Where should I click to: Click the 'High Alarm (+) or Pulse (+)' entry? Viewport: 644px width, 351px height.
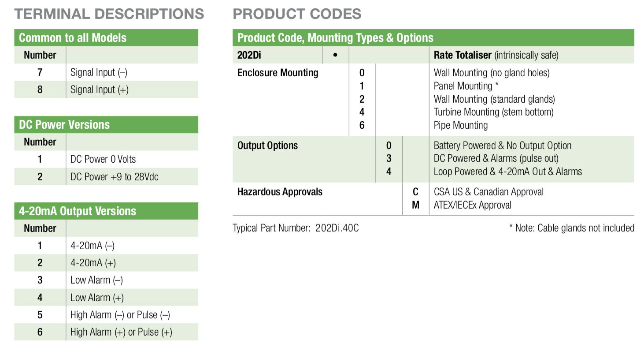click(121, 332)
